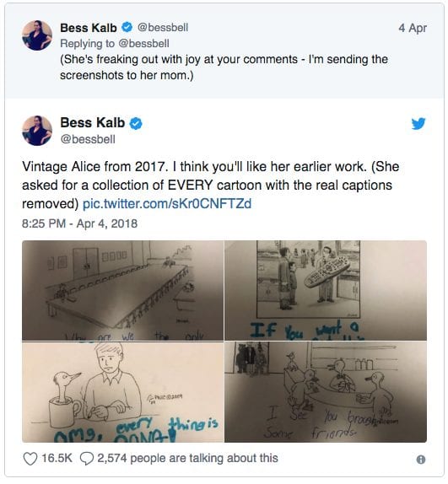Open replies via the speech bubble icon
This screenshot has height=484, width=448.
pyautogui.click(x=86, y=459)
